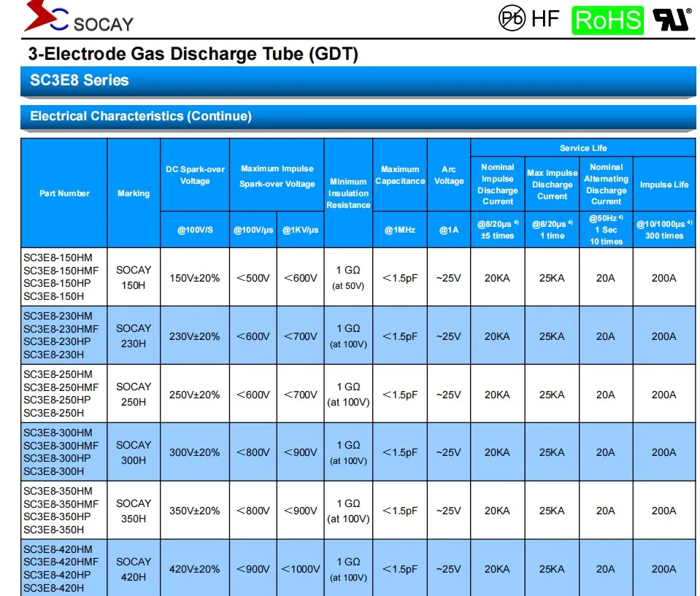The height and width of the screenshot is (596, 700).
Task: Click the DC Spark-over Voltage header
Action: 195,175
